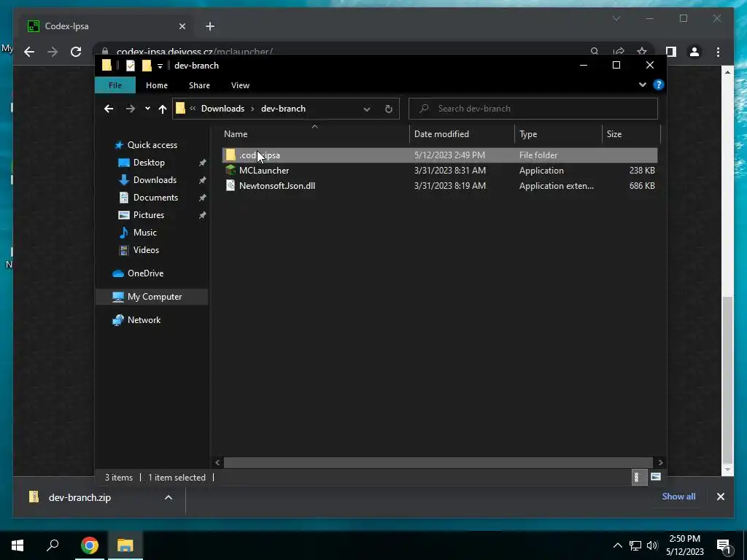Open the Windows Start menu
This screenshot has height=560, width=747.
pyautogui.click(x=18, y=545)
